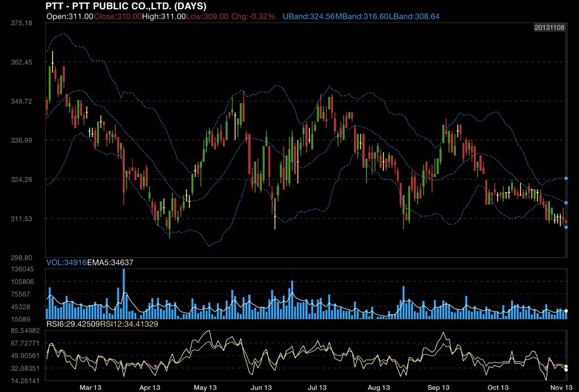Click the 67.72771 RSI axis label
Viewport: 579px width, 392px height.
pyautogui.click(x=25, y=343)
